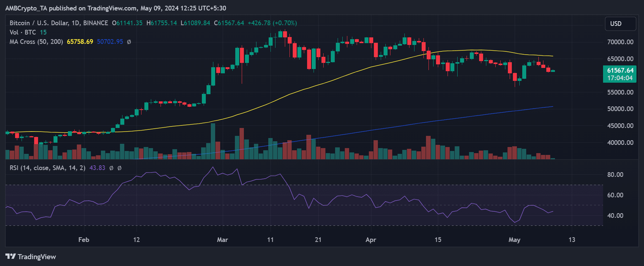
Task: Click the 40000.00 price axis label
Action: click(x=620, y=143)
